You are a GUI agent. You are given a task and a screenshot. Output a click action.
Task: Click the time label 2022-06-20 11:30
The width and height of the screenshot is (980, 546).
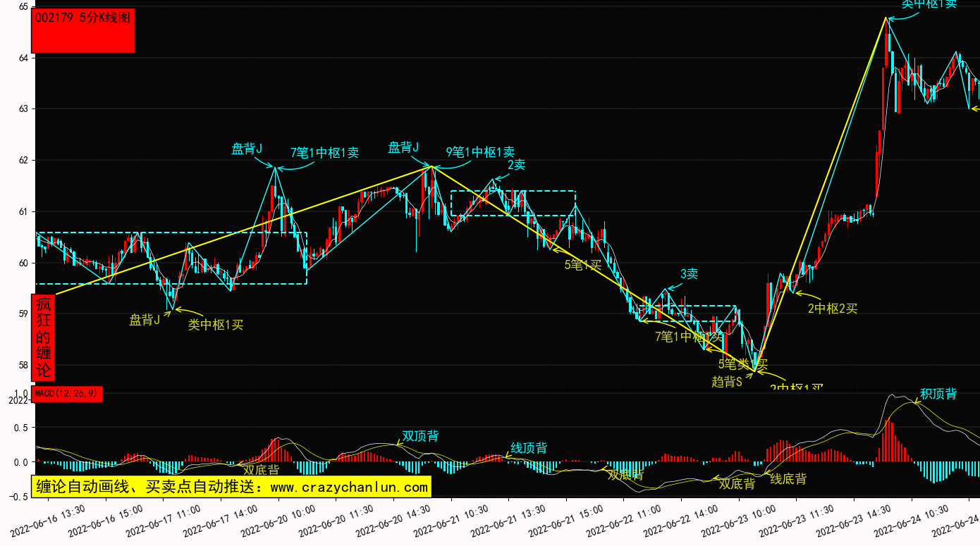(336, 520)
